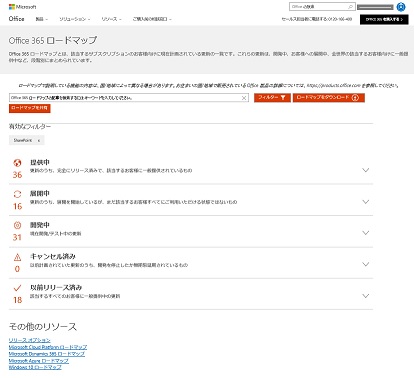Viewport: 414px width, 378px height.
Task: Click the gear icon beside 開発中
Action: [x=17, y=225]
